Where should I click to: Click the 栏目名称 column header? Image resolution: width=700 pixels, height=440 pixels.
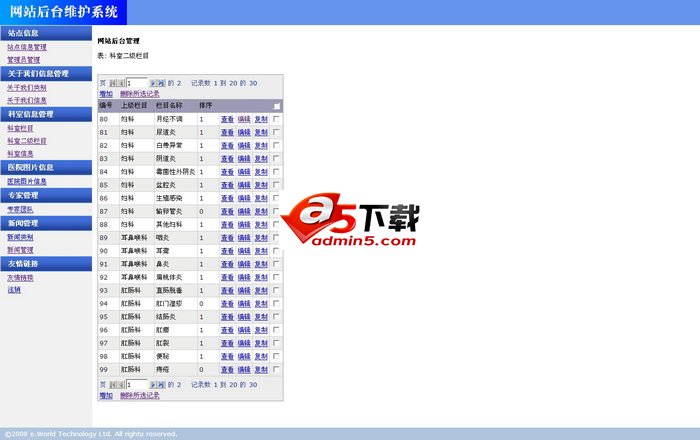click(x=169, y=105)
